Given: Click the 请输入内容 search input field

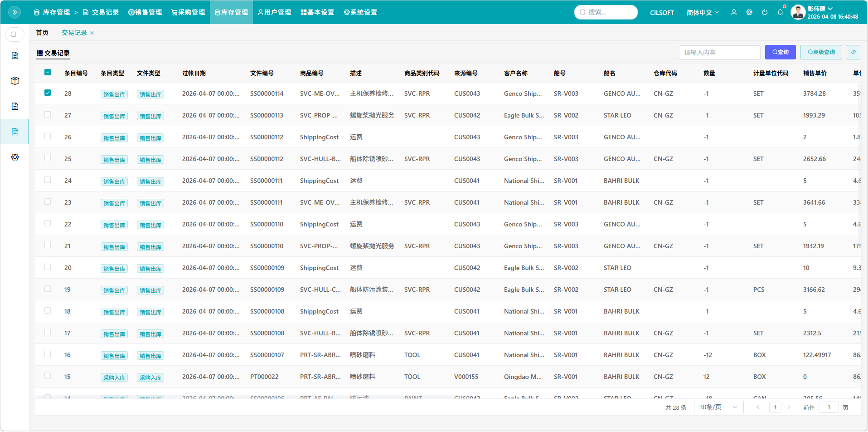Looking at the screenshot, I should tap(719, 53).
